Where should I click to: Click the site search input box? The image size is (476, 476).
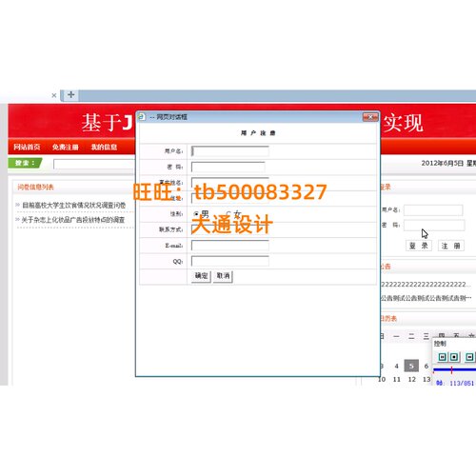click(94, 164)
